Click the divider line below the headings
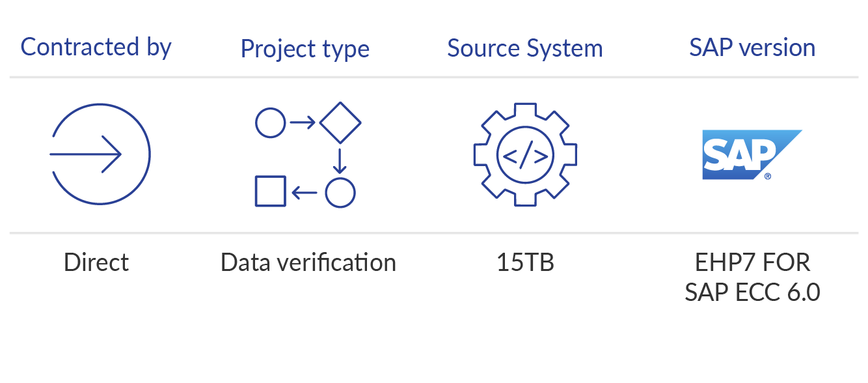The height and width of the screenshot is (383, 868). point(434,78)
